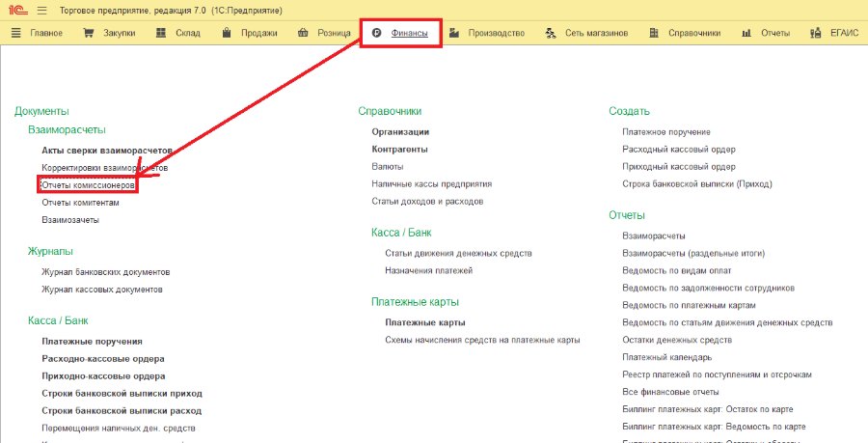The height and width of the screenshot is (443, 868).
Task: Open Остатки денежных средств report
Action: coord(677,340)
